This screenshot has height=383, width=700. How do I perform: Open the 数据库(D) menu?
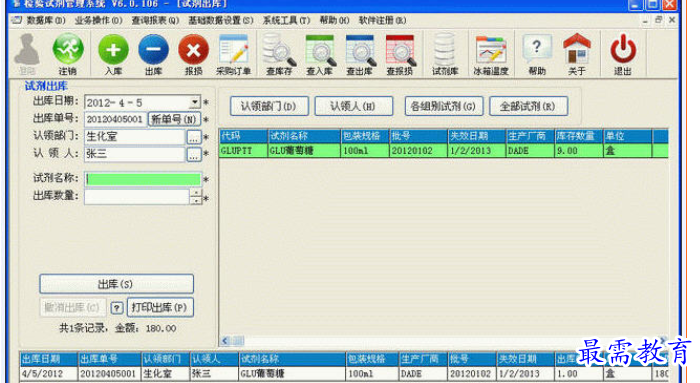(46, 21)
